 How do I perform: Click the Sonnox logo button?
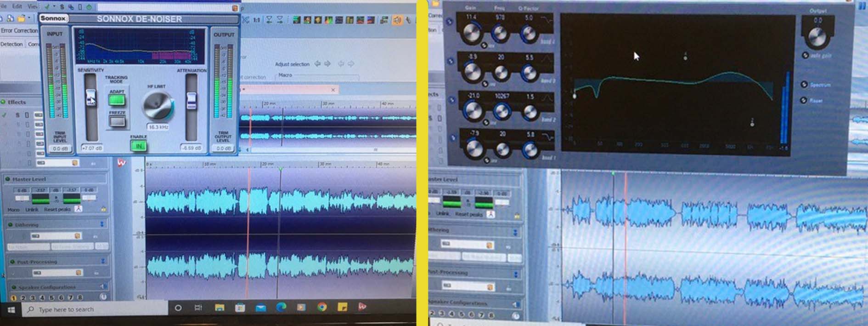coord(53,18)
